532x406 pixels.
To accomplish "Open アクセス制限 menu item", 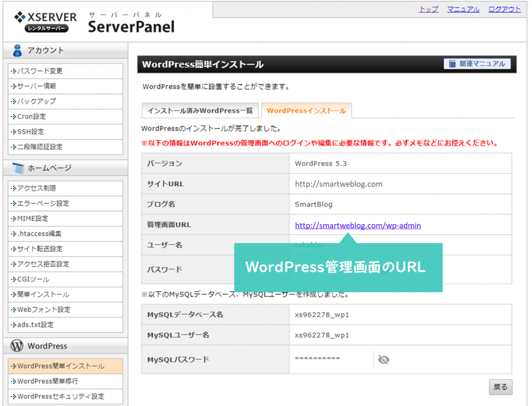I will point(65,188).
